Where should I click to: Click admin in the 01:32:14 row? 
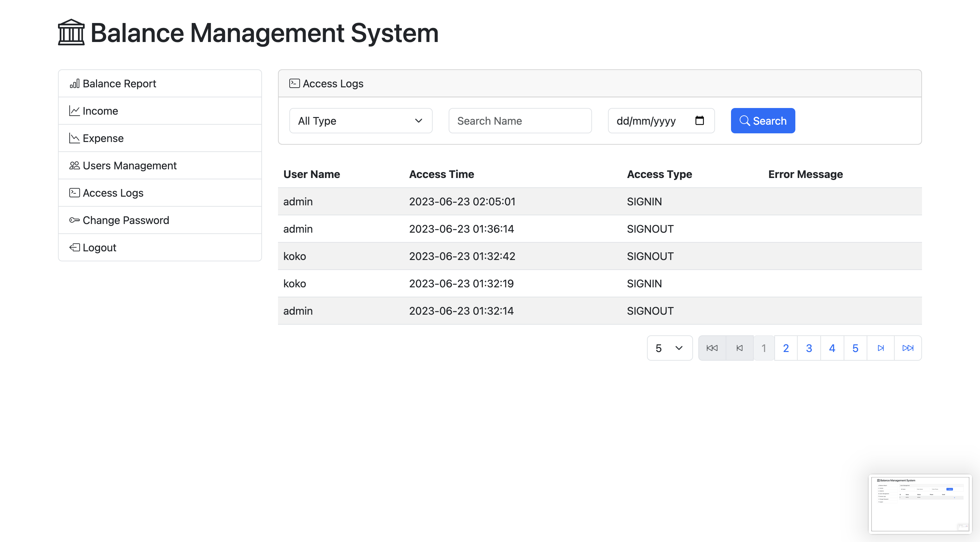(x=298, y=311)
